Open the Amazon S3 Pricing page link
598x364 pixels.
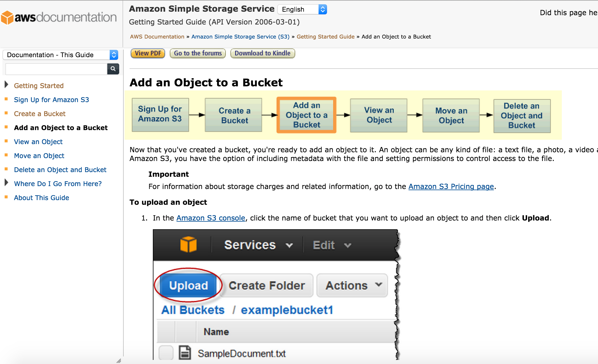click(x=451, y=186)
